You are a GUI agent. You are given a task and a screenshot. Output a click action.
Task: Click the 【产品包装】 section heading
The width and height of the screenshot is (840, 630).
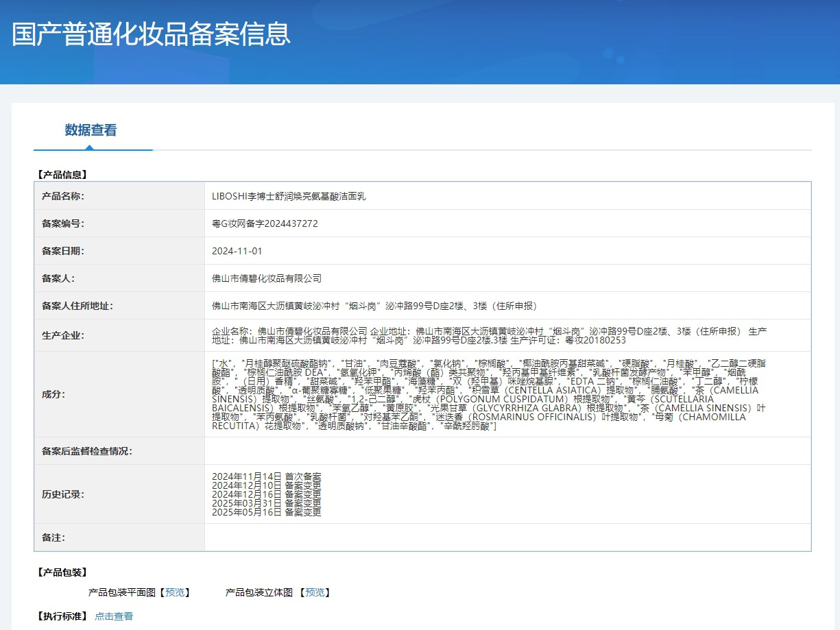coord(62,572)
